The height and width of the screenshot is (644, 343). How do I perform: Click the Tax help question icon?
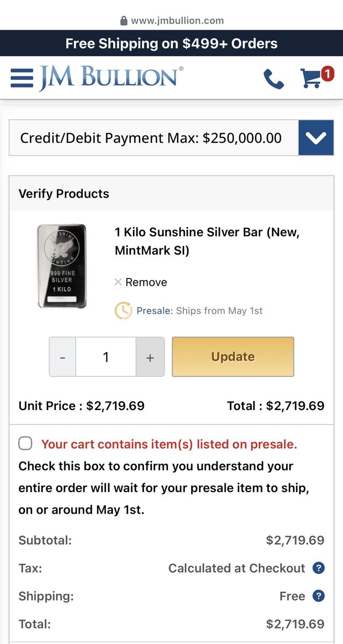point(318,568)
